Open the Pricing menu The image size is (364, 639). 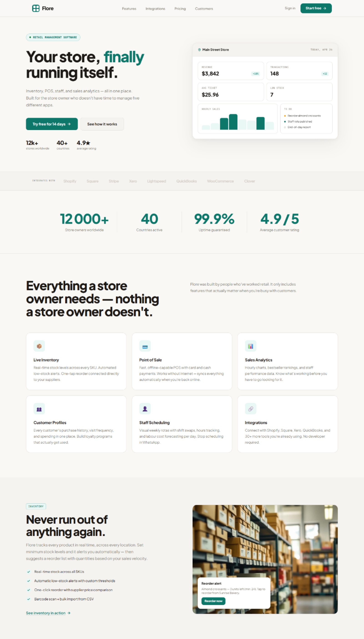pos(180,8)
